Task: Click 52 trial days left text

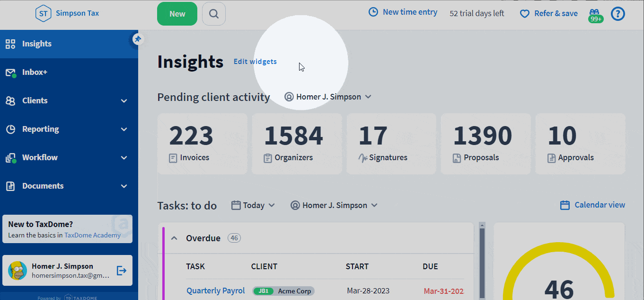Action: coord(477,14)
